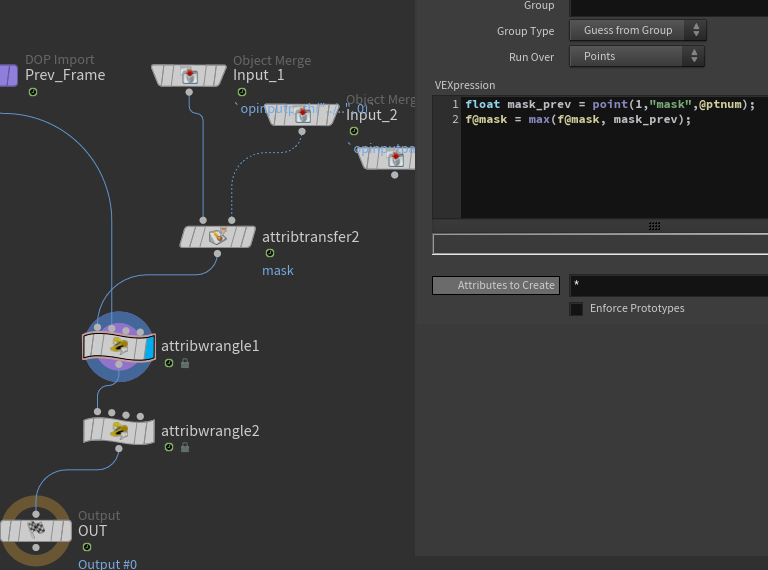Click the Attributes to Create text field
The height and width of the screenshot is (570, 768).
pos(669,285)
